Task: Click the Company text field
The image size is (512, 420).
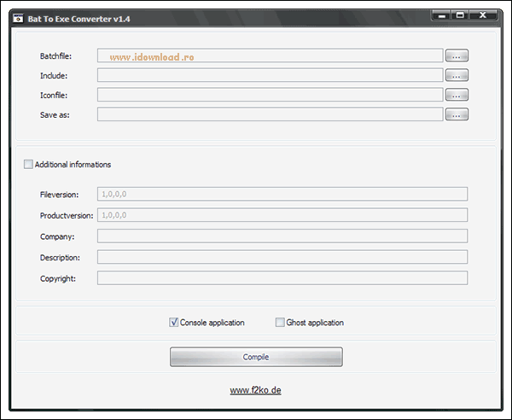Action: 282,236
